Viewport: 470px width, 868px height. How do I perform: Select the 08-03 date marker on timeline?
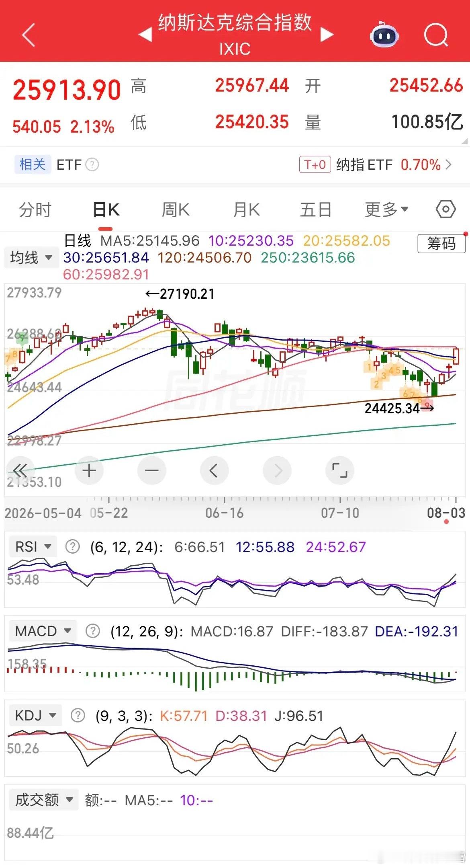pyautogui.click(x=446, y=513)
